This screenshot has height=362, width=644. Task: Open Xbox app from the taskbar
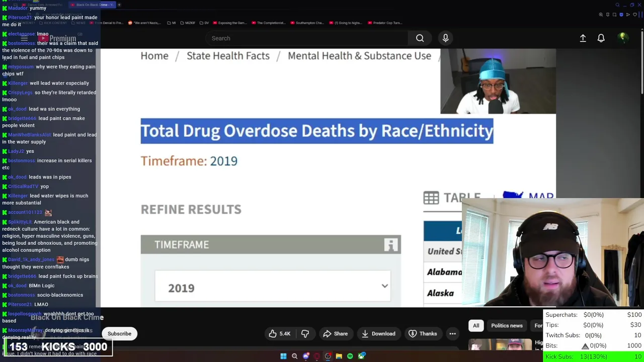point(361,356)
